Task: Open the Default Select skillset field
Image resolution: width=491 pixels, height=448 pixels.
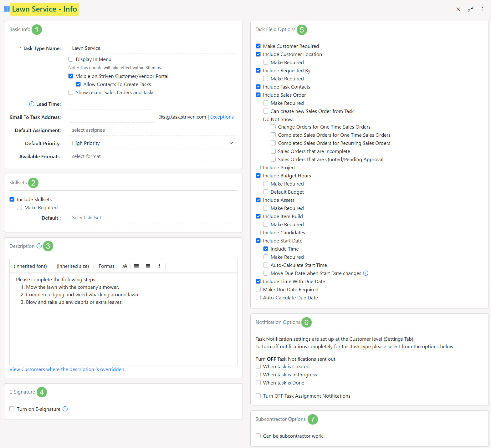Action: point(153,217)
